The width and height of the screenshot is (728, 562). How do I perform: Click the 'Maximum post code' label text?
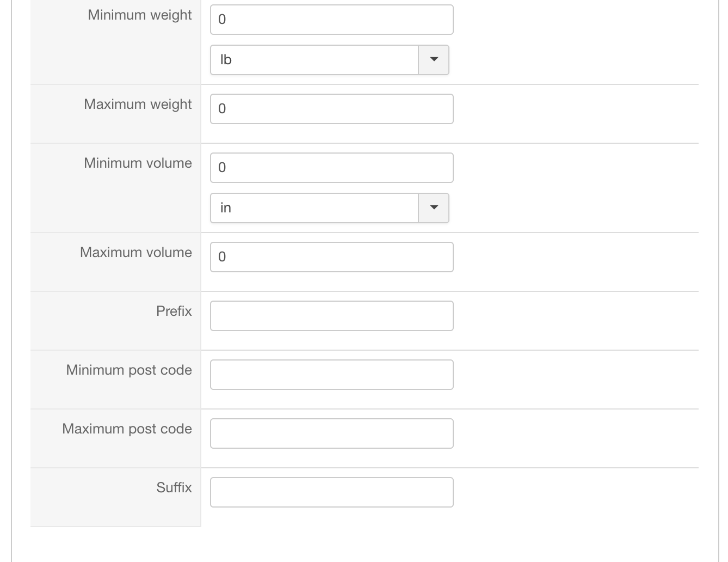click(127, 429)
